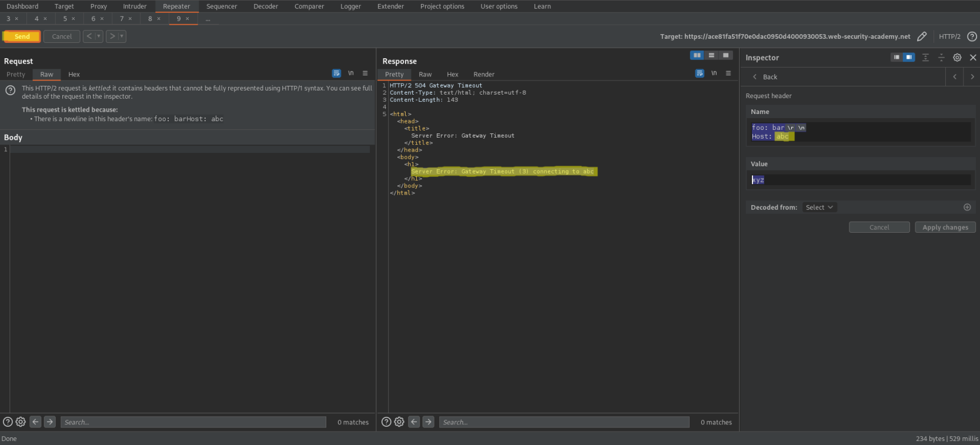Screen dimensions: 980x445
Task: Switch Request view to Hex
Action: point(74,75)
